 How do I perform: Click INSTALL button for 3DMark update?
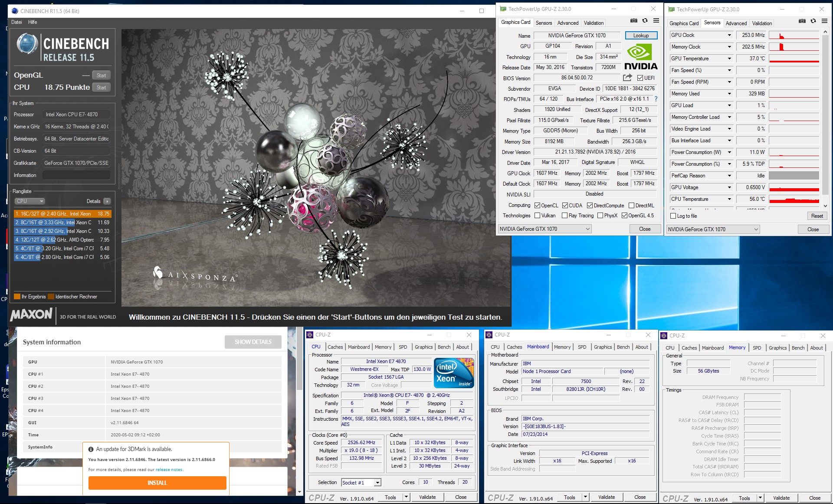(157, 483)
